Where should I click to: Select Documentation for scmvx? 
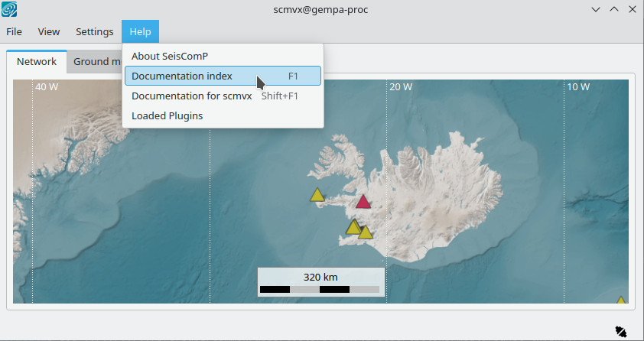click(191, 96)
